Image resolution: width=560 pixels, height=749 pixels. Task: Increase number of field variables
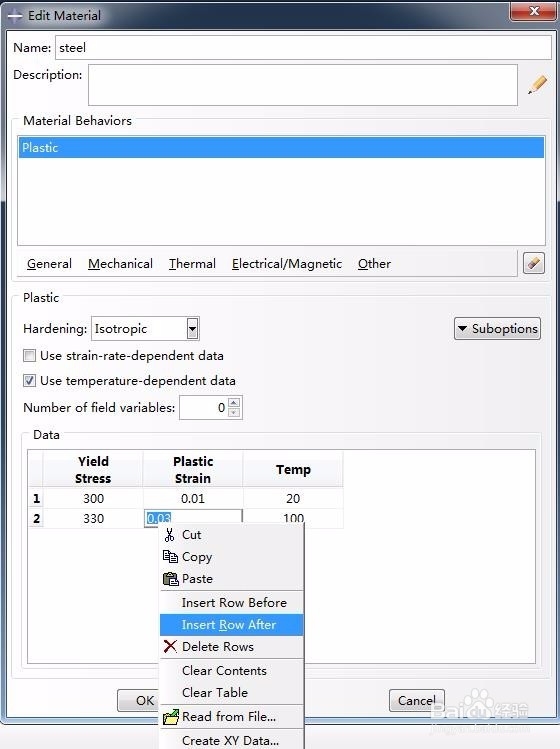coord(234,402)
